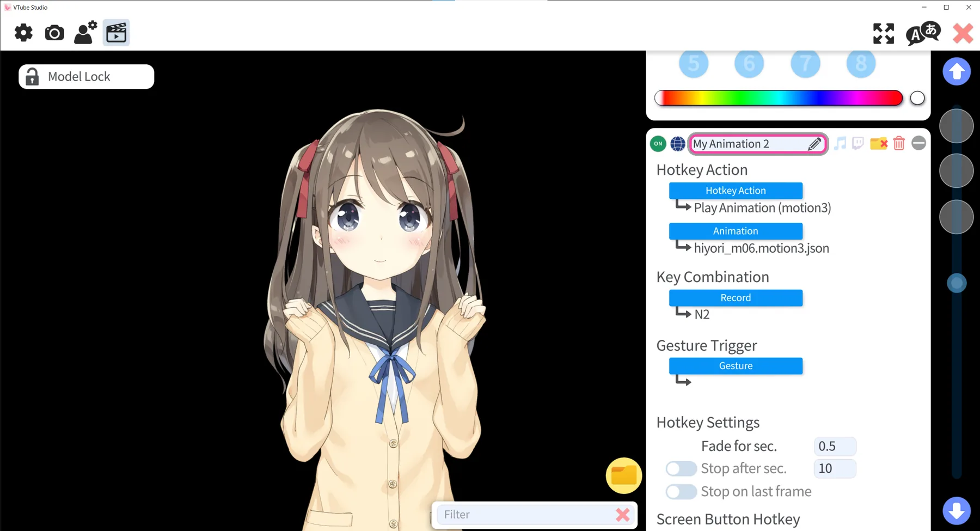The width and height of the screenshot is (980, 531).
Task: Click the Model Lock button
Action: 87,77
